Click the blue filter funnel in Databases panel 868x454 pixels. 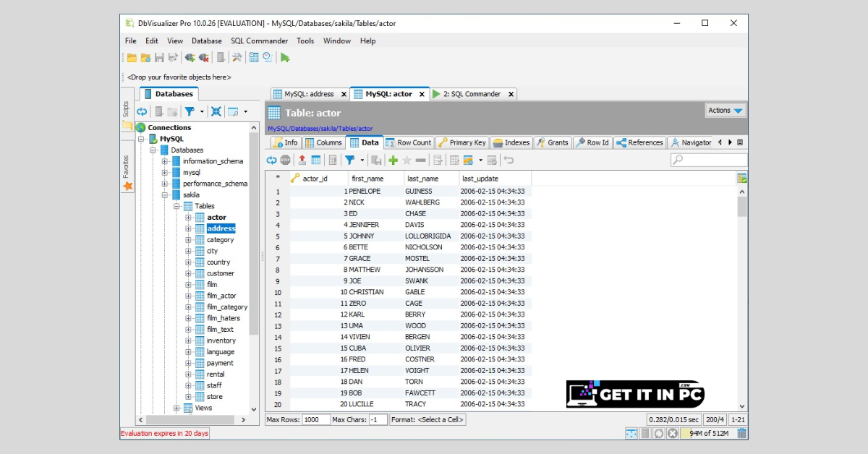190,112
